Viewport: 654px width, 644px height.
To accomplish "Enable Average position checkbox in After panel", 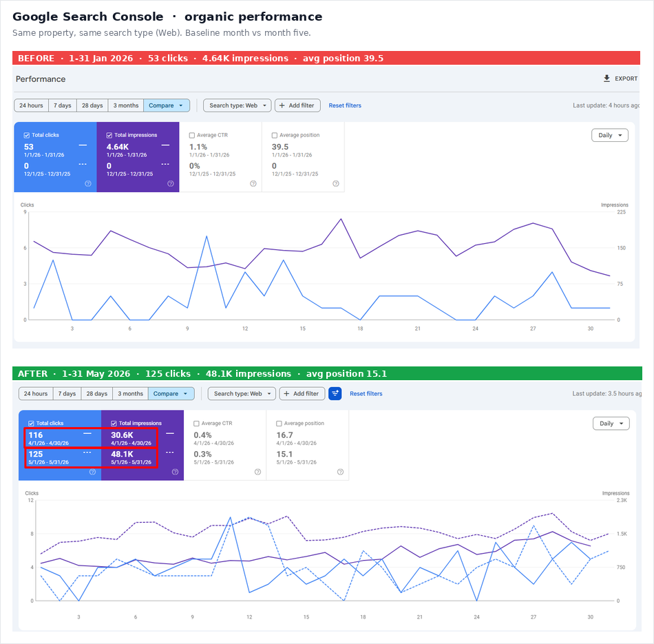I will pyautogui.click(x=279, y=423).
